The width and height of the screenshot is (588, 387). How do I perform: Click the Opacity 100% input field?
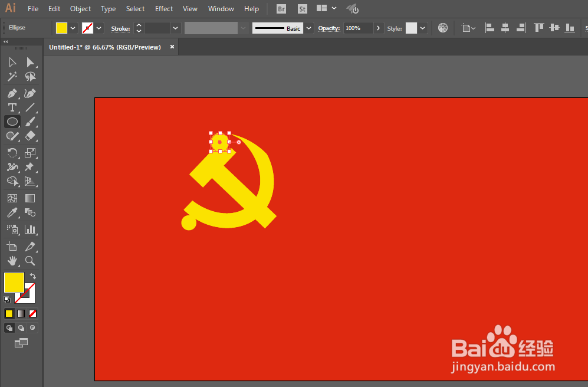(x=359, y=28)
